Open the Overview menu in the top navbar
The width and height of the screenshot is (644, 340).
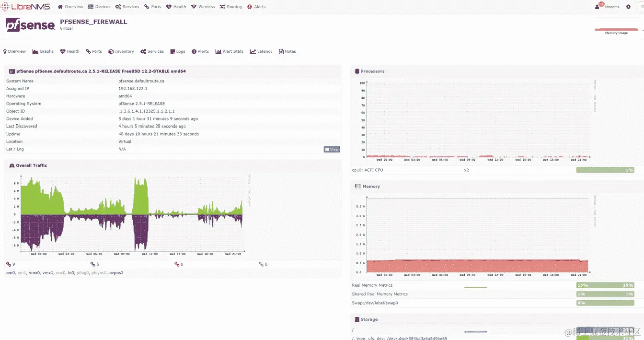[70, 7]
